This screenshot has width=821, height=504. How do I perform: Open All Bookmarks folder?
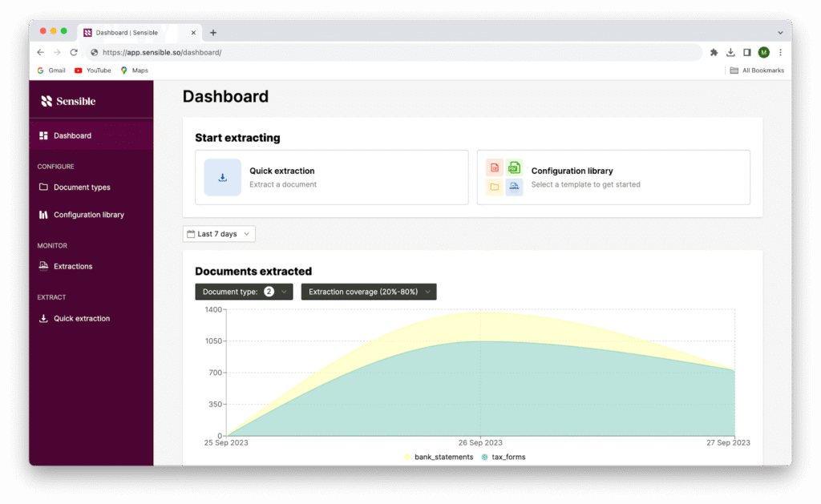coord(757,71)
